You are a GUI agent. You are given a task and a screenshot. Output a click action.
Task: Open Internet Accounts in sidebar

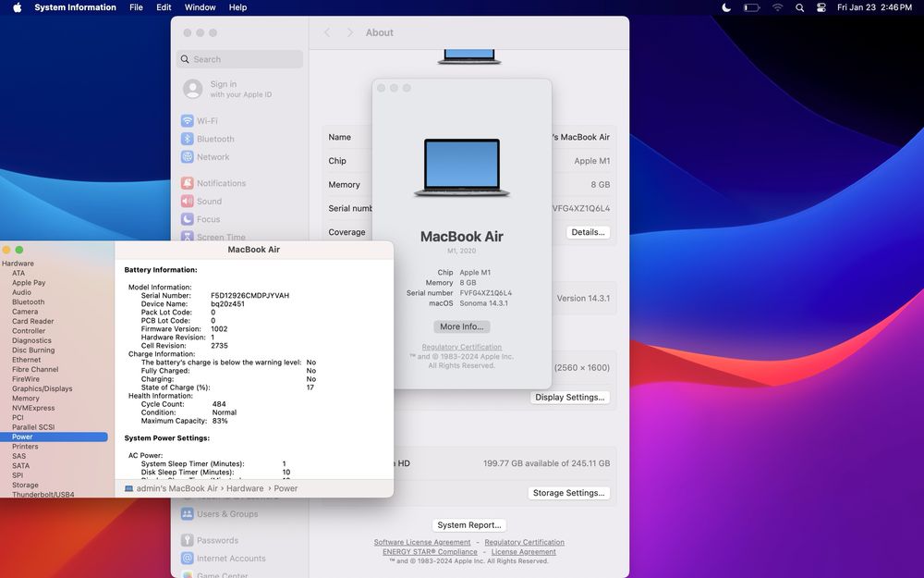tap(224, 559)
